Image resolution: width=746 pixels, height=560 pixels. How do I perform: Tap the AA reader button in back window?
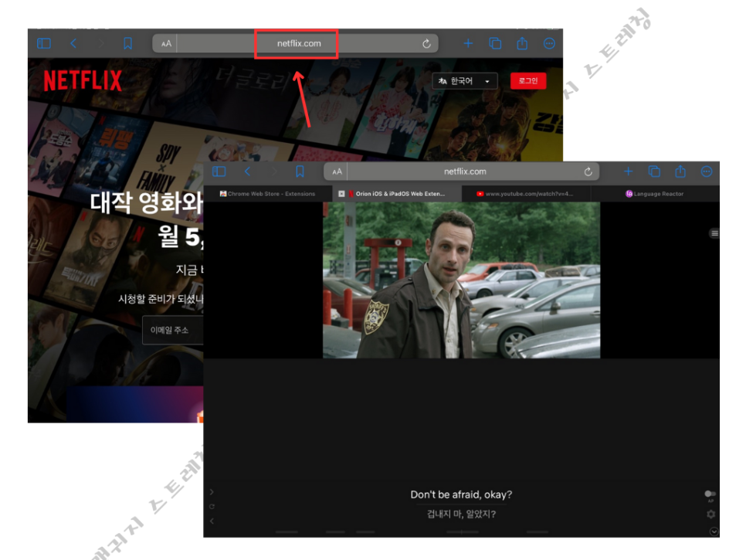166,44
